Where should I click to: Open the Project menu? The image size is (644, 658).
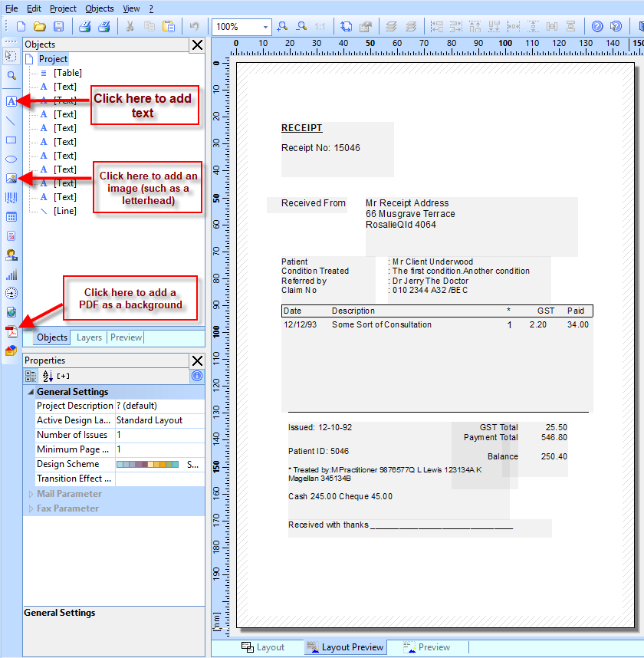pos(63,8)
